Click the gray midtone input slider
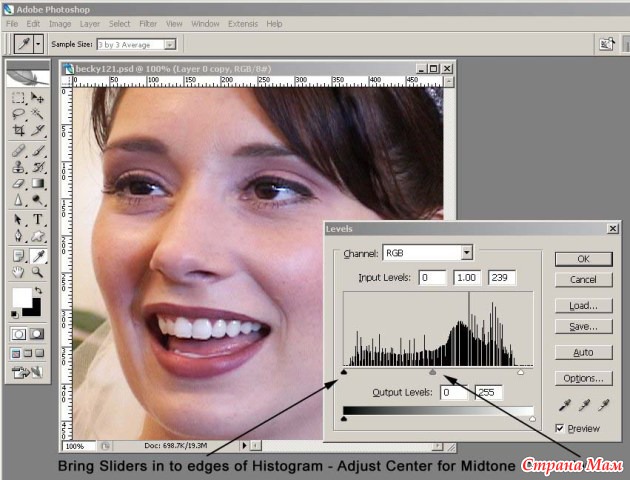The width and height of the screenshot is (630, 480). [x=432, y=372]
